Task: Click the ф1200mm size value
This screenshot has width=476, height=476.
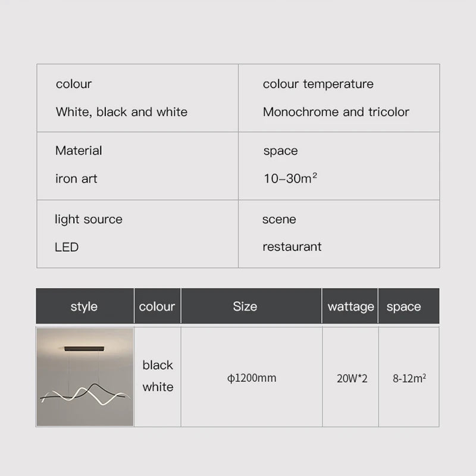Action: (252, 378)
